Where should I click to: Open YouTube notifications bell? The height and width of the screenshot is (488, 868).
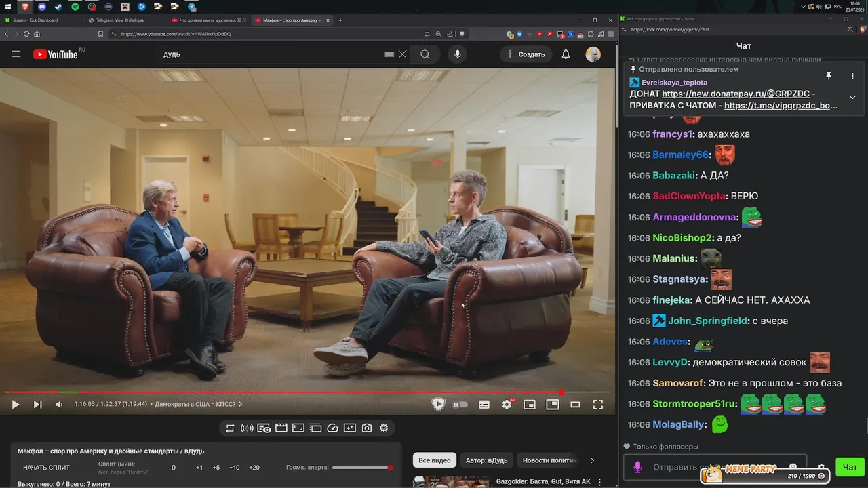(566, 54)
